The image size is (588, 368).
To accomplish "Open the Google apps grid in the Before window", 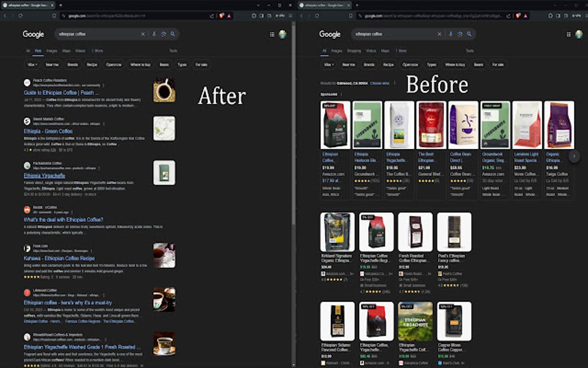I will (x=568, y=35).
